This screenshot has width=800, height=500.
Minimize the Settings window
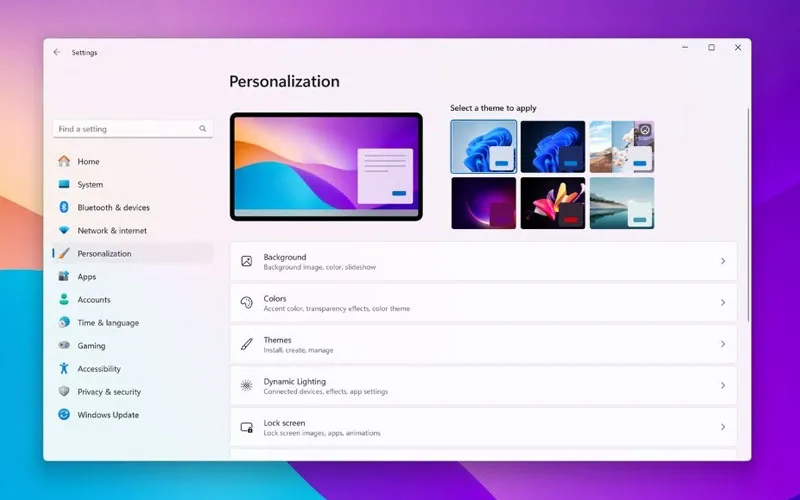(685, 47)
